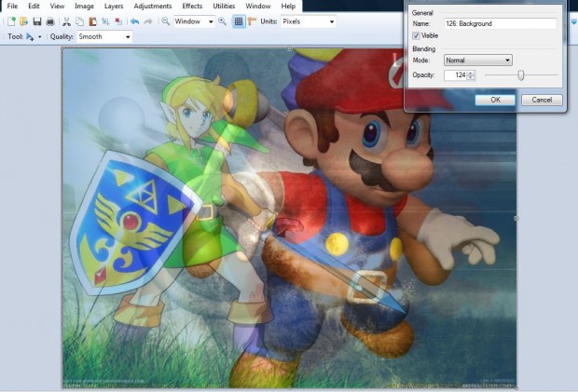
Task: Open the Image menu
Action: click(84, 7)
